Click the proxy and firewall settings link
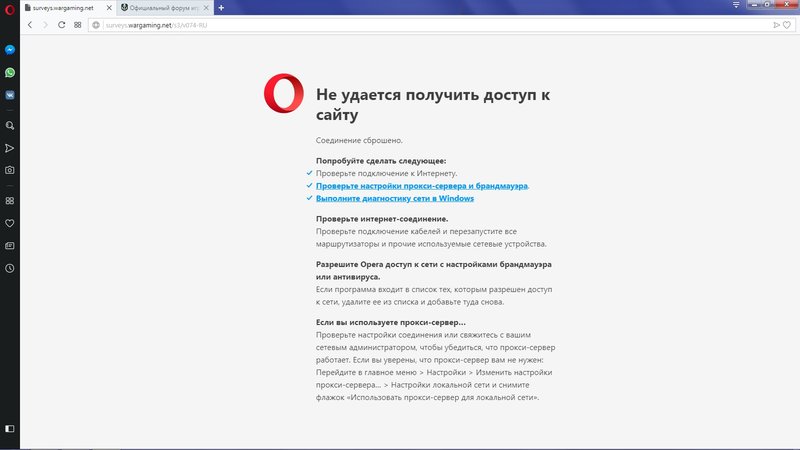 422,186
